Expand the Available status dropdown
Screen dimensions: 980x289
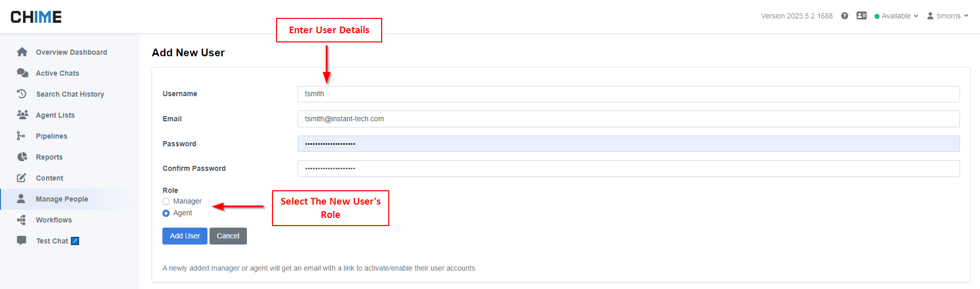click(x=896, y=16)
